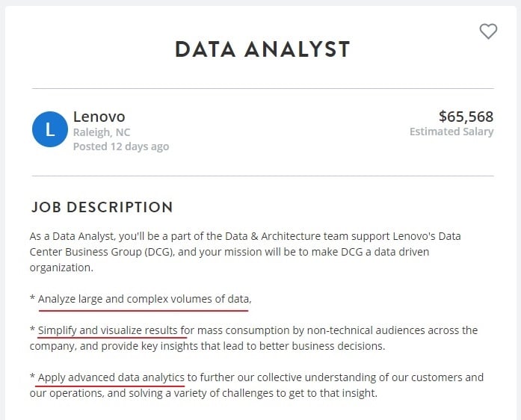The width and height of the screenshot is (521, 420).
Task: Click the underlined "Apply advanced data analytics" phrase
Action: click(x=111, y=377)
